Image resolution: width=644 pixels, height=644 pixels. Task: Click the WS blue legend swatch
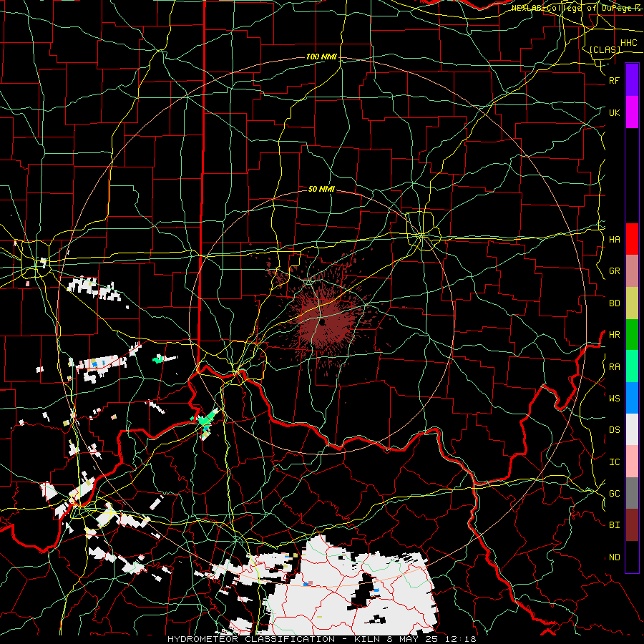(632, 398)
